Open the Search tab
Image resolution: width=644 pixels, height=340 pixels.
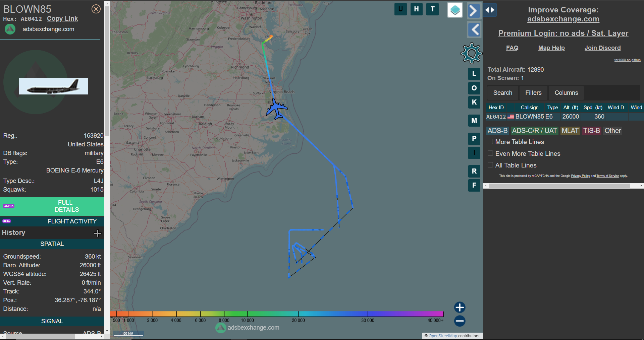point(502,93)
